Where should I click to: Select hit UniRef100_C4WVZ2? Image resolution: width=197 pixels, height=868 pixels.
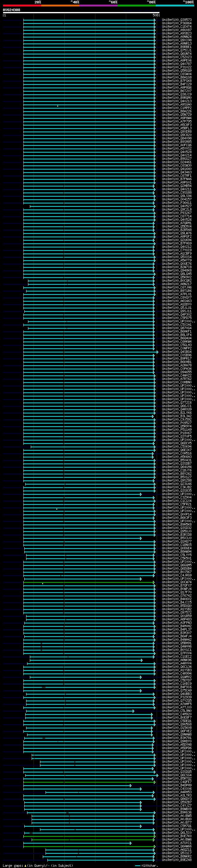point(177,375)
